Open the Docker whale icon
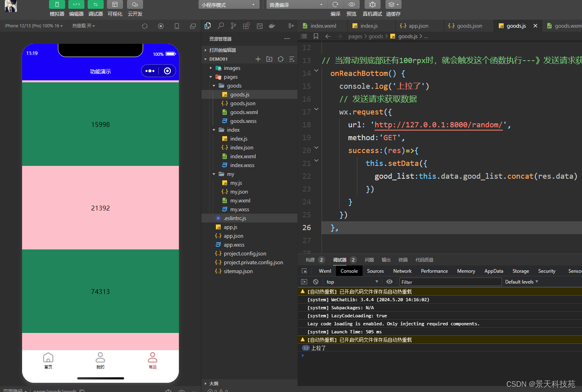 pos(272,26)
